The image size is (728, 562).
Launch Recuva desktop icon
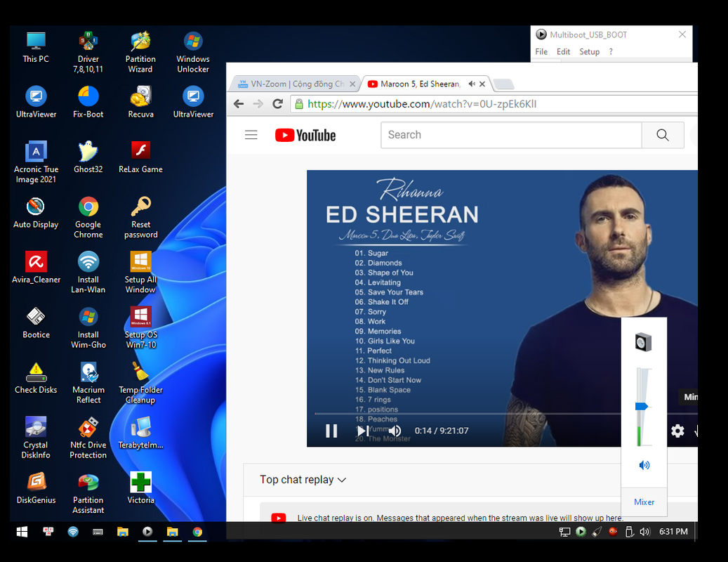140,102
